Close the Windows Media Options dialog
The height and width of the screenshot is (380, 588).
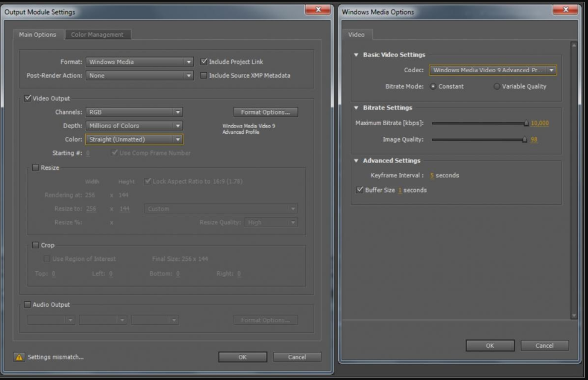pyautogui.click(x=565, y=10)
